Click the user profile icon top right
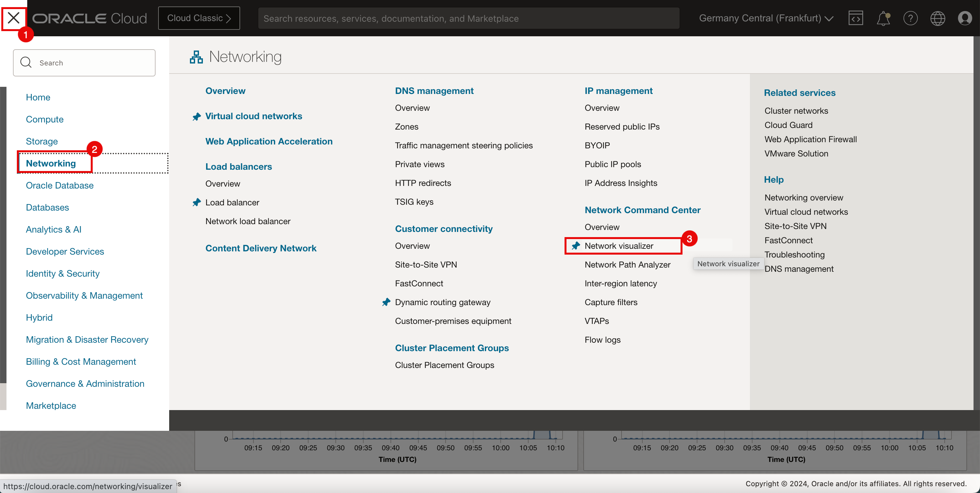This screenshot has width=980, height=493. [x=964, y=18]
